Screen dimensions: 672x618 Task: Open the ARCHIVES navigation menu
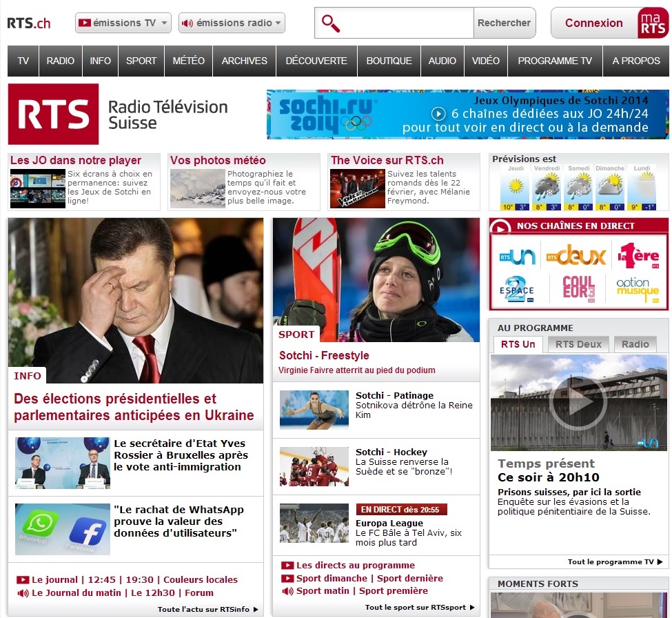pyautogui.click(x=244, y=61)
